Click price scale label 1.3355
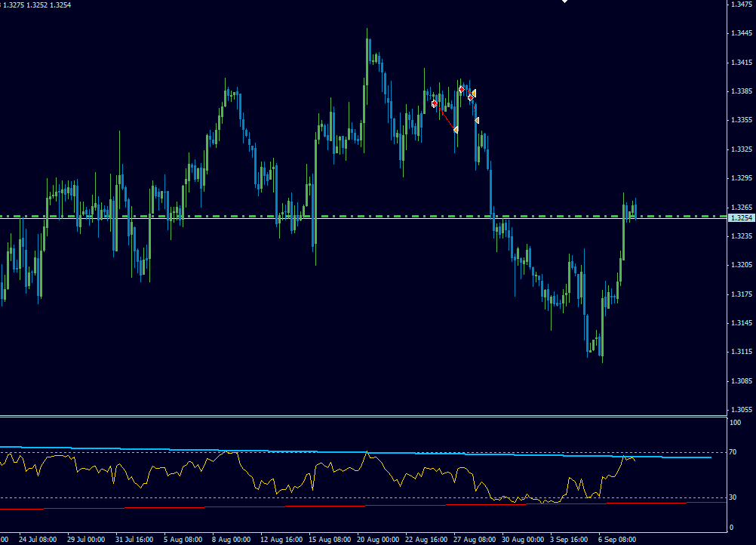This screenshot has width=756, height=545. (x=742, y=119)
